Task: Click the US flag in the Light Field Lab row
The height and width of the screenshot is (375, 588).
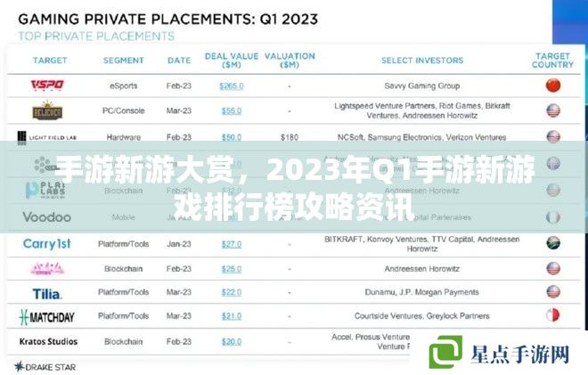Action: click(553, 137)
